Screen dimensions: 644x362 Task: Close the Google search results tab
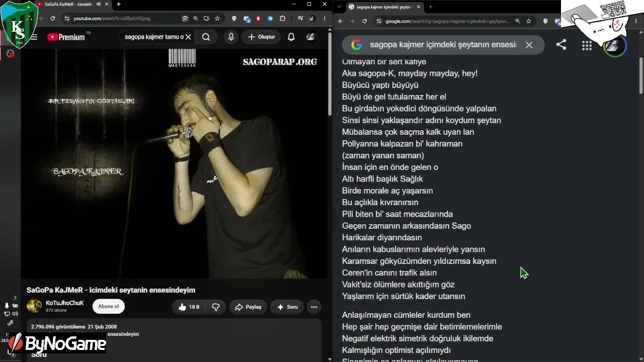419,7
